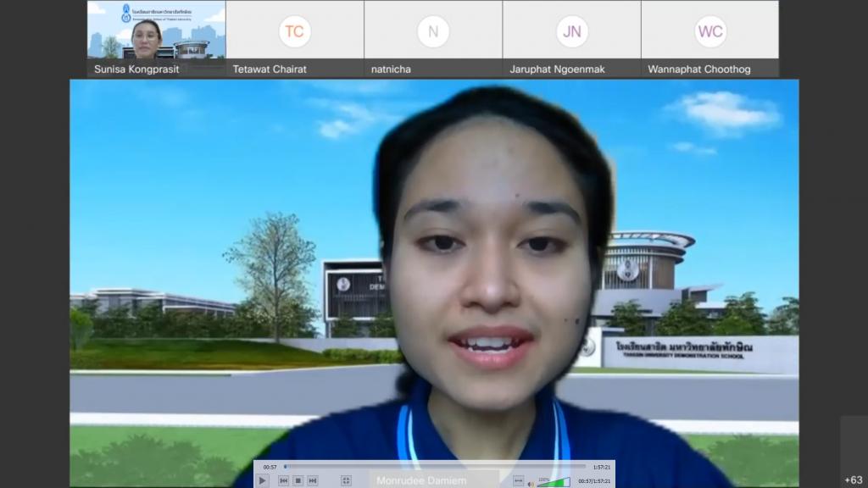Show the +63 additional participants
Image resolution: width=868 pixels, height=488 pixels.
click(x=854, y=480)
